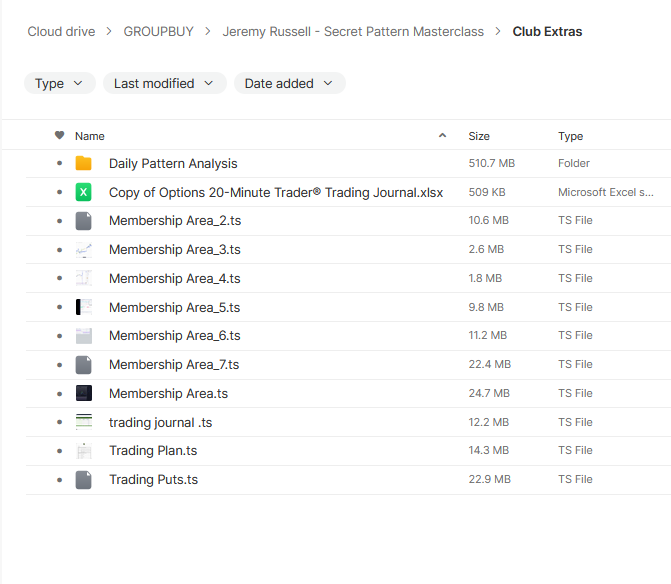Click the Folder type cell
The image size is (671, 584).
coord(573,163)
